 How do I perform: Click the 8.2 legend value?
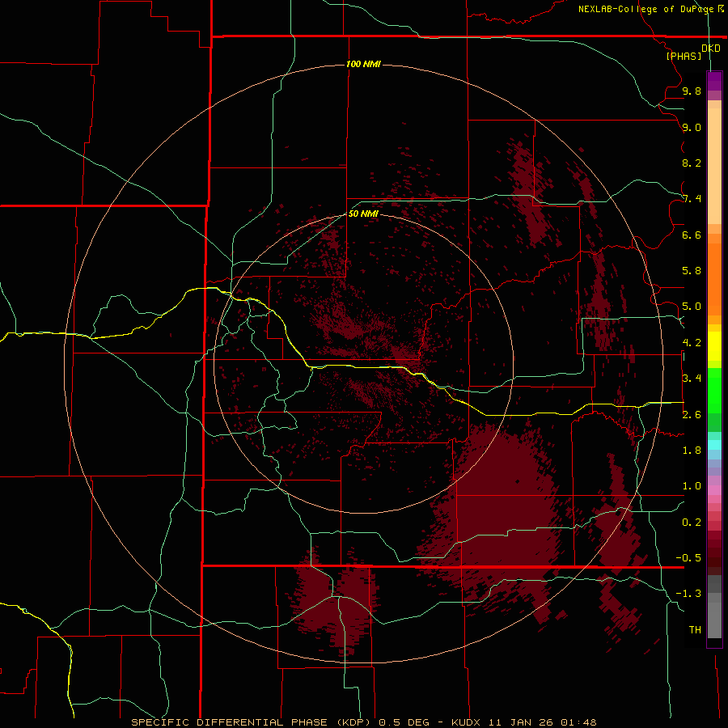click(x=692, y=163)
